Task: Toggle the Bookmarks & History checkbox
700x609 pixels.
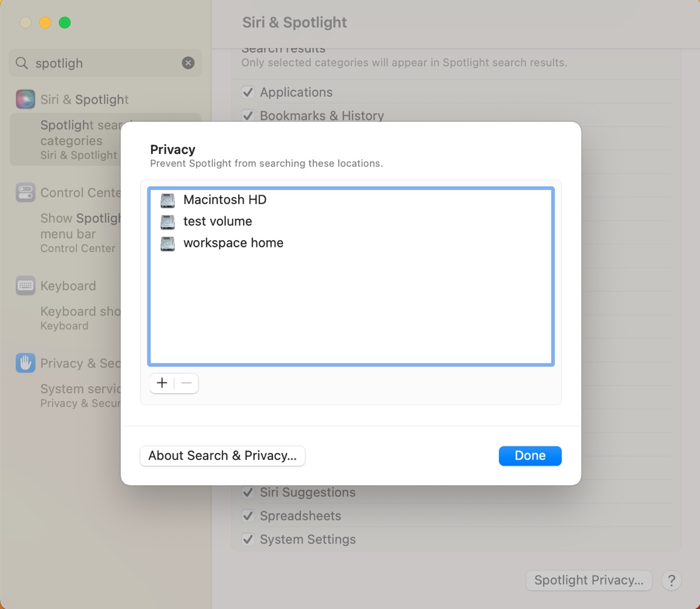Action: tap(248, 116)
